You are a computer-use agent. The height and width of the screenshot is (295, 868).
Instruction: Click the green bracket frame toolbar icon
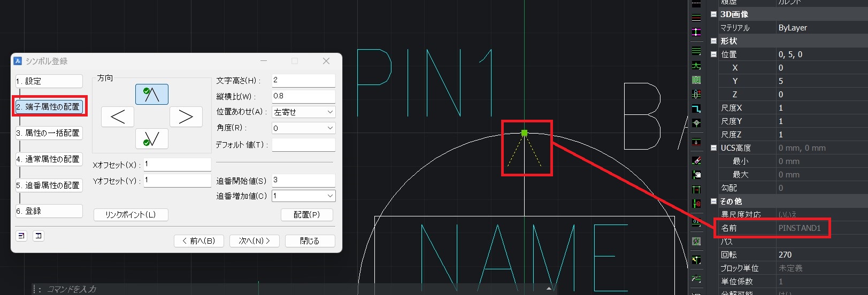(696, 189)
